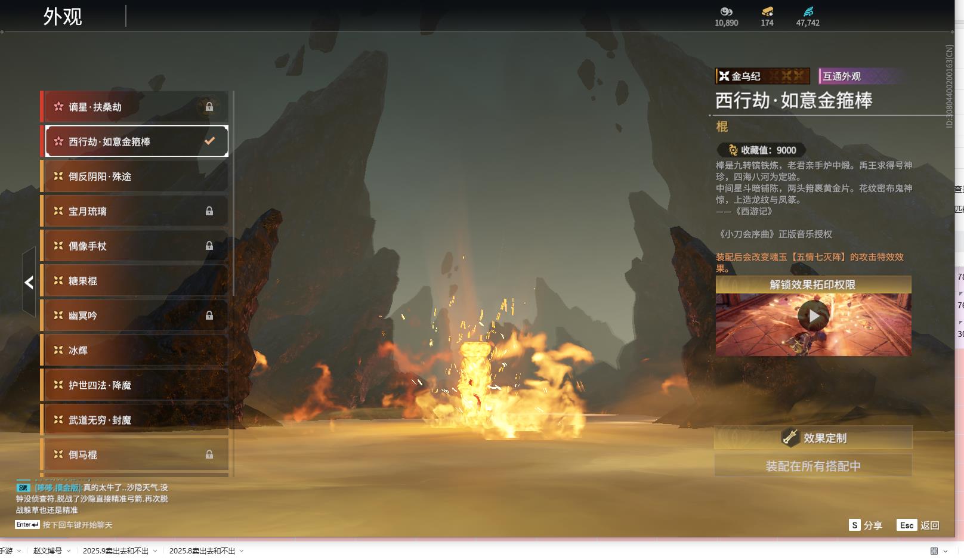Screen dimensions: 964x560
Task: Click the 效果定制 button
Action: click(813, 438)
